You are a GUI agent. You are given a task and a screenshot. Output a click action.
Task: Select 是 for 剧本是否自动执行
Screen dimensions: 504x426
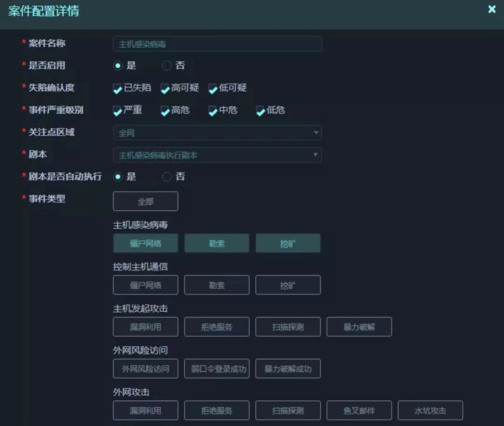(x=117, y=177)
